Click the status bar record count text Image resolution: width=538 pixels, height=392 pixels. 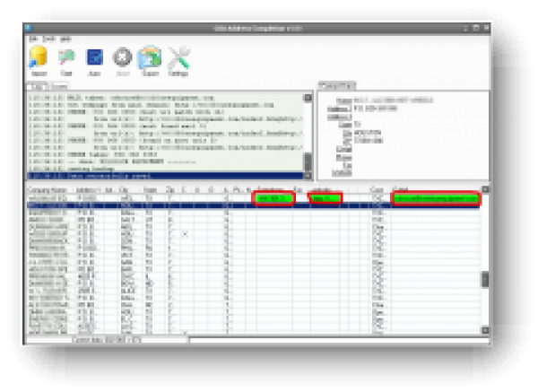107,340
